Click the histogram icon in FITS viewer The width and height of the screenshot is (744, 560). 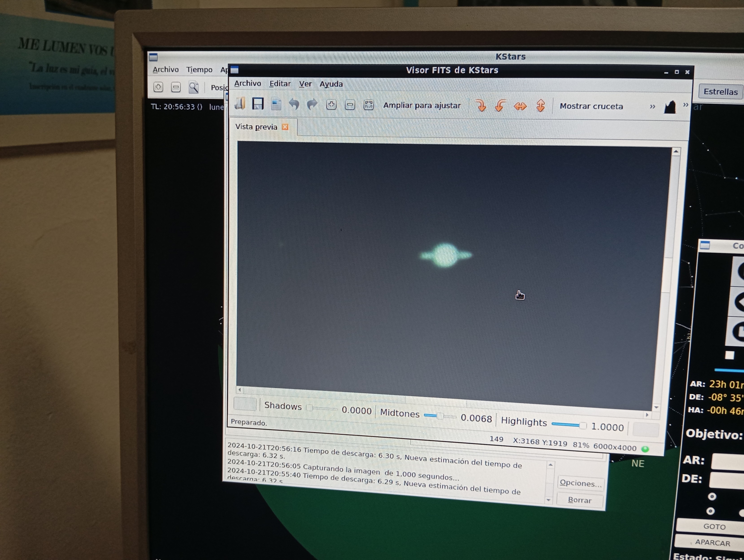tap(670, 107)
